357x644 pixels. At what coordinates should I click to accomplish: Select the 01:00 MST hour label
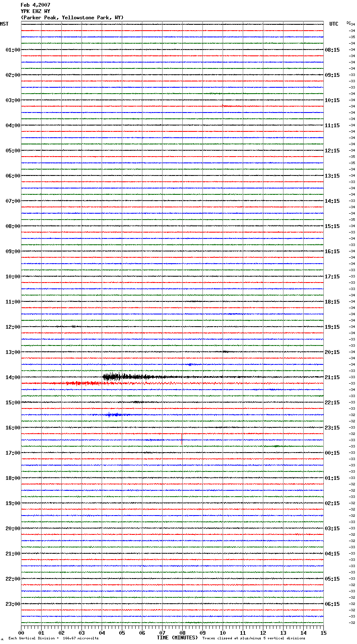pos(13,50)
